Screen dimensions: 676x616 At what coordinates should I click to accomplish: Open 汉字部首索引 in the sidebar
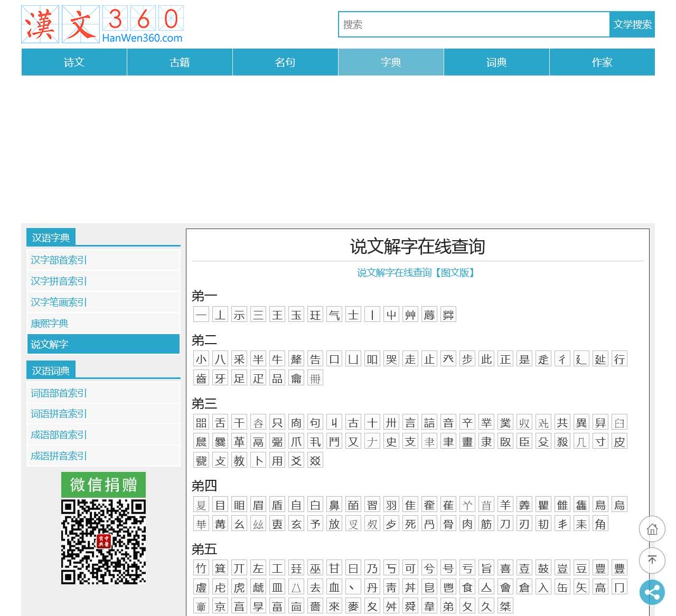click(59, 260)
